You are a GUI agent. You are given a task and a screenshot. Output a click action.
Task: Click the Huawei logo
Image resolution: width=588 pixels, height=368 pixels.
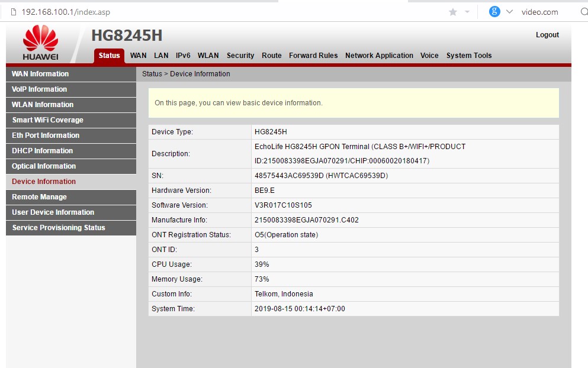(40, 43)
